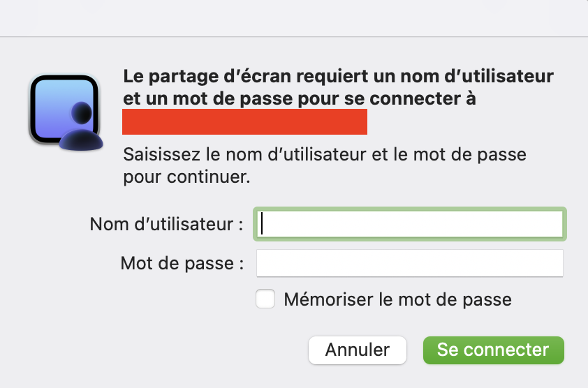Screen dimensions: 588x388
Task: Click the gray title bar strip above the dialog
Action: click(293, 17)
